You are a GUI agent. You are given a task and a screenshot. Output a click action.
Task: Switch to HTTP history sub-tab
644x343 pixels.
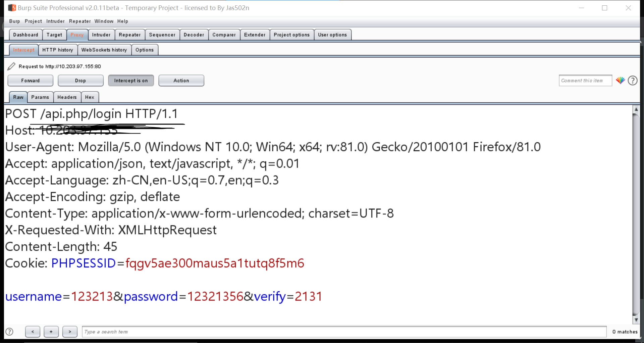58,50
